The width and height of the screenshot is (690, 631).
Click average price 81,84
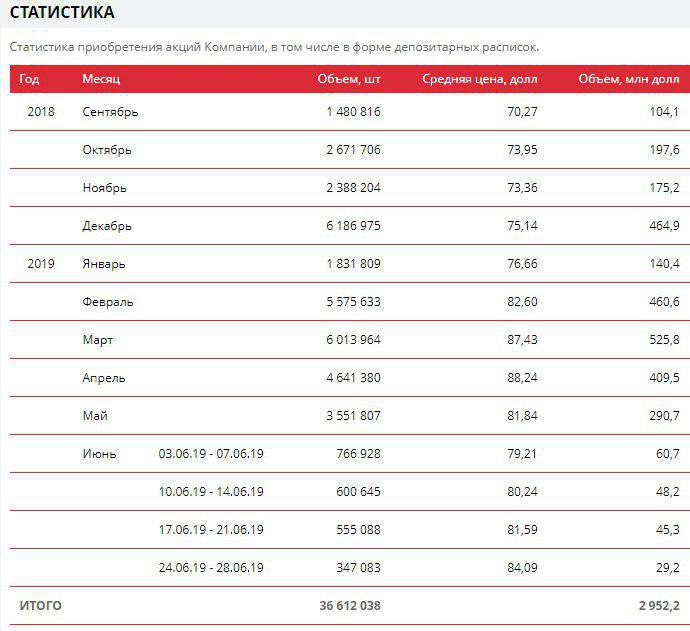tap(522, 416)
